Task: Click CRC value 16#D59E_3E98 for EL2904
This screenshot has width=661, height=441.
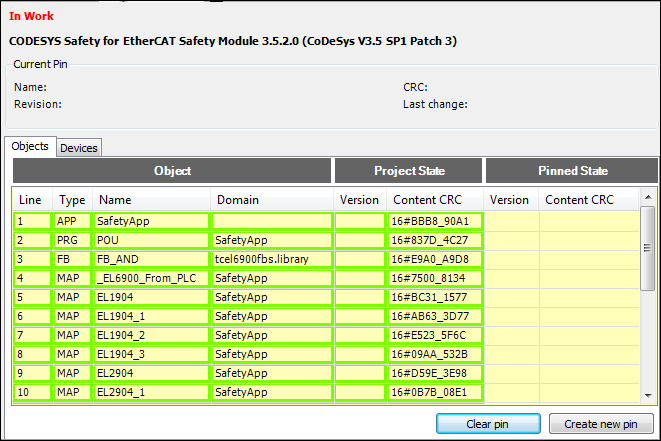Action: (x=434, y=373)
